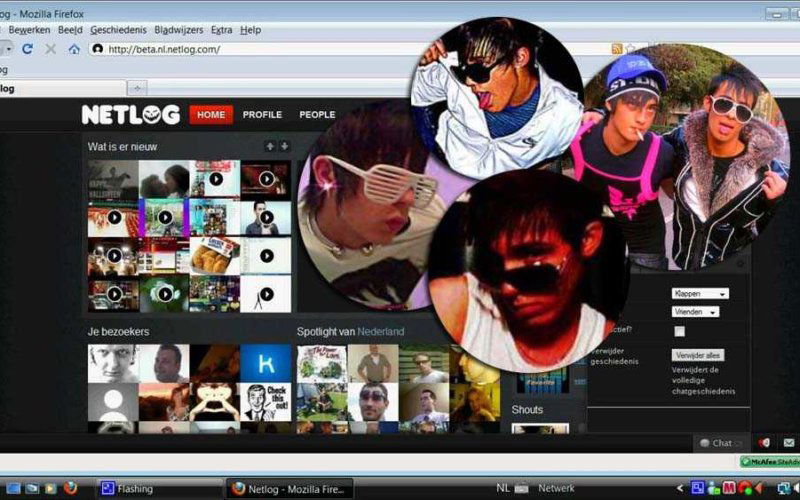This screenshot has width=800, height=500.
Task: Go to the PEOPLE section
Action: tap(317, 115)
